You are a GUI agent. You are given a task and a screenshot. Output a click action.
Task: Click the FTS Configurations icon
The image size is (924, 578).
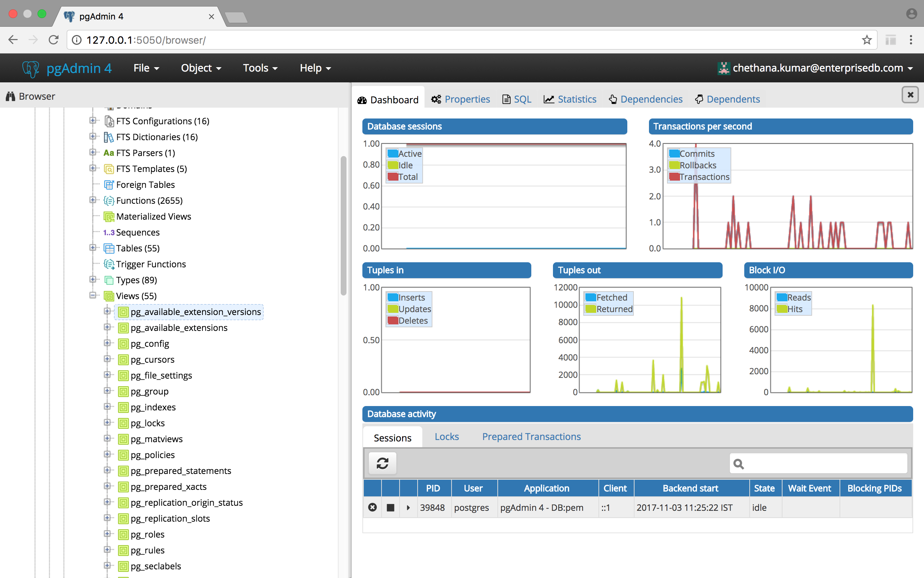point(109,121)
